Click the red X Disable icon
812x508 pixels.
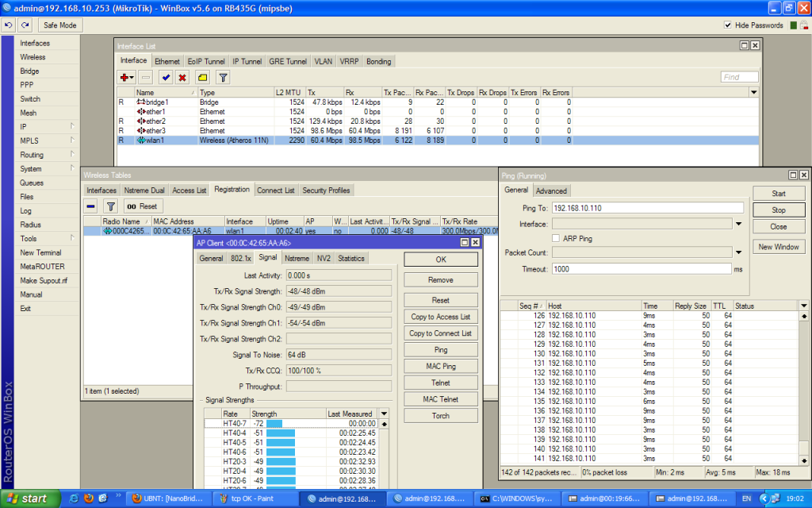[182, 77]
